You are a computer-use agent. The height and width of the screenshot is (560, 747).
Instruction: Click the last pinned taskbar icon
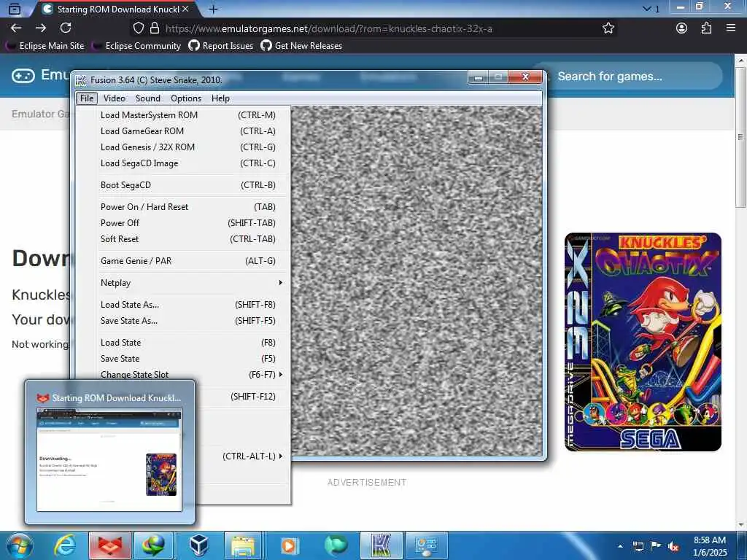pos(426,545)
